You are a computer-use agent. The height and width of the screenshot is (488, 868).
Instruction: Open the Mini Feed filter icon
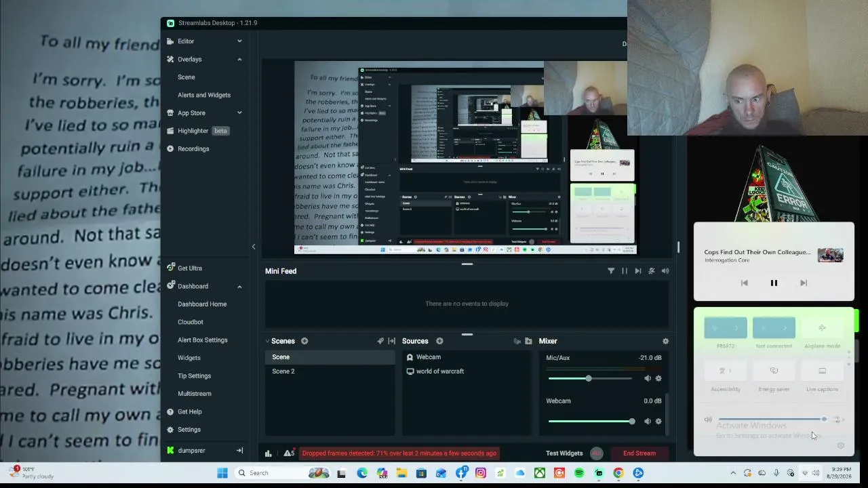pyautogui.click(x=611, y=271)
